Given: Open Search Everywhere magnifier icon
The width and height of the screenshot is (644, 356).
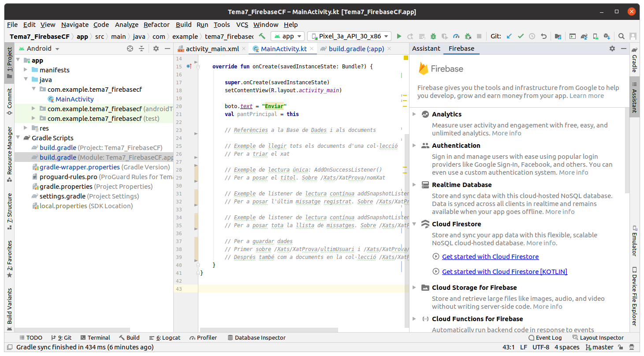Looking at the screenshot, I should (621, 36).
